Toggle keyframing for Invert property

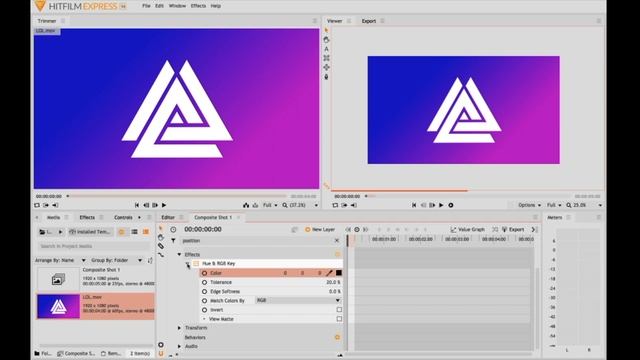tap(204, 310)
